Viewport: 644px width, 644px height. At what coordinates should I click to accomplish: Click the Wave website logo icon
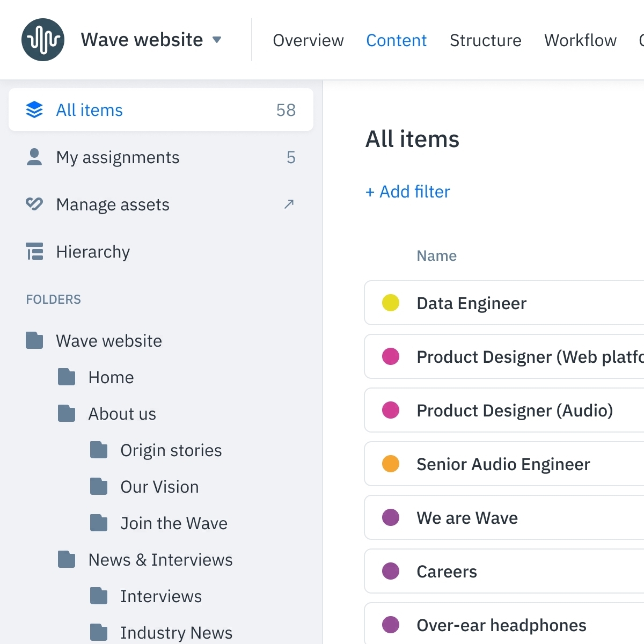42,39
